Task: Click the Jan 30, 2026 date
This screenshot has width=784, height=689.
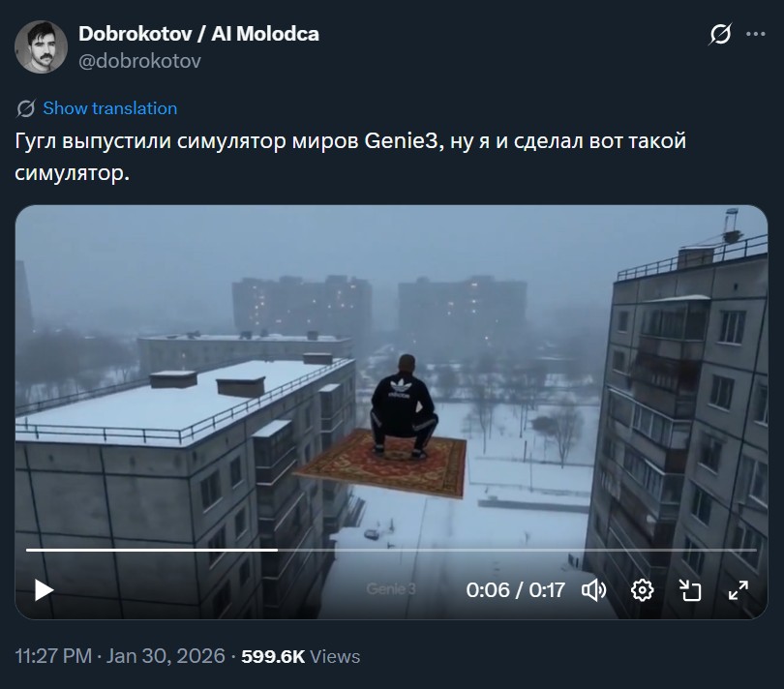Action: 166,656
